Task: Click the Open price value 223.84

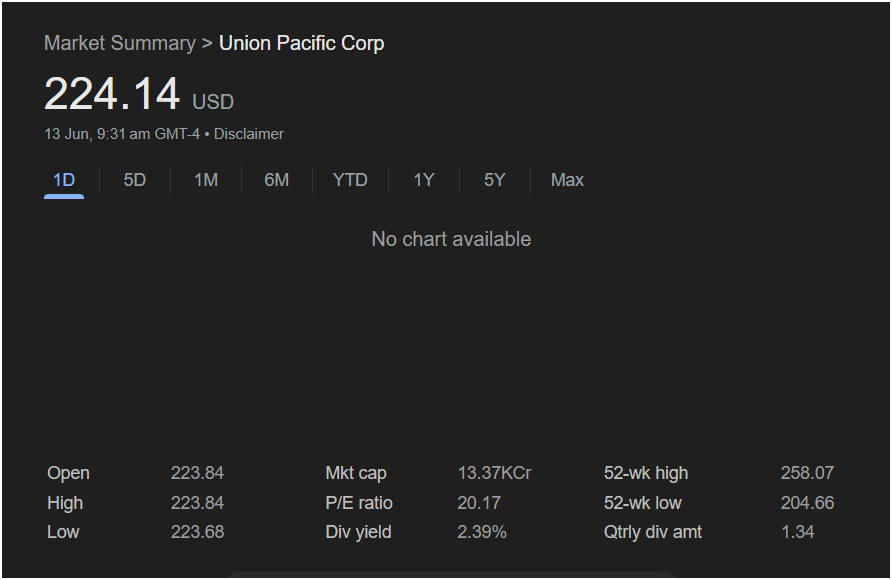Action: (197, 473)
